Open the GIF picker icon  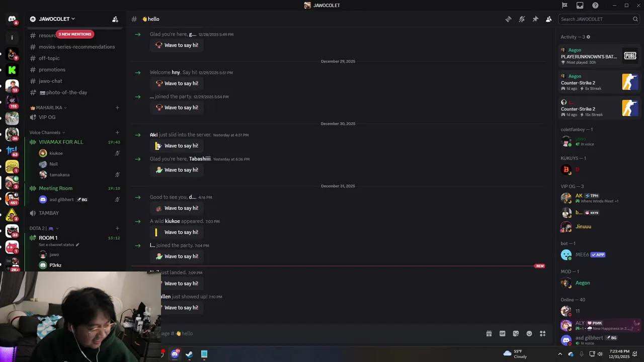tap(502, 333)
